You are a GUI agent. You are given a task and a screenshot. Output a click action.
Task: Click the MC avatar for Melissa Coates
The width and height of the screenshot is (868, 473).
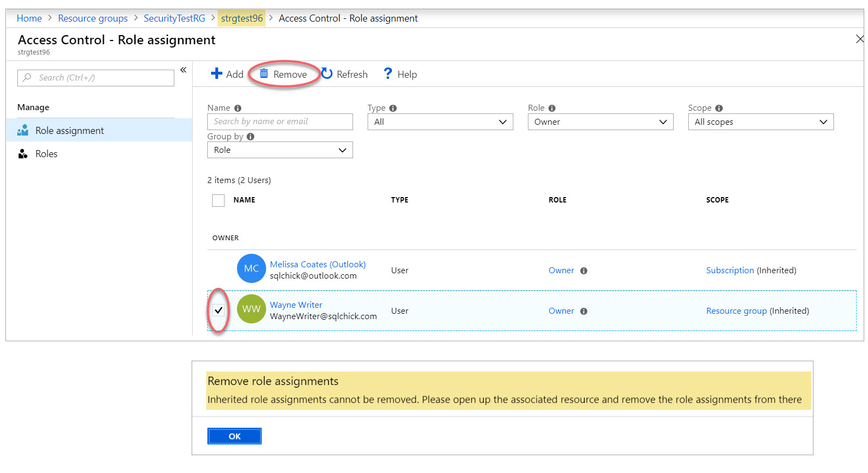pyautogui.click(x=252, y=268)
